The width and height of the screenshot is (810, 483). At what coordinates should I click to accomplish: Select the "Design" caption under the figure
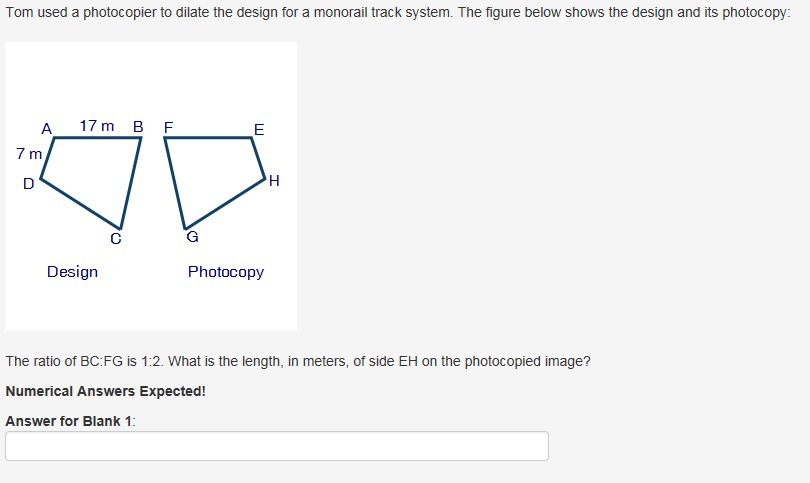click(72, 272)
